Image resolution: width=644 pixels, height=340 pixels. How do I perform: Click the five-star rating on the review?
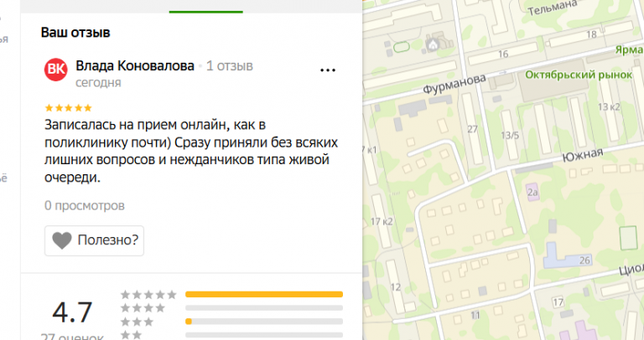[68, 108]
